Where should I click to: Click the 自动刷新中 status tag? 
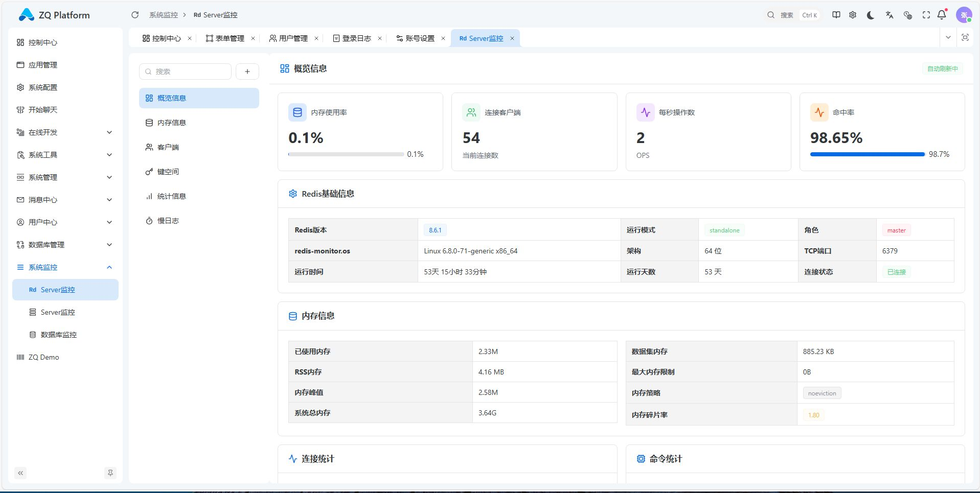point(943,68)
